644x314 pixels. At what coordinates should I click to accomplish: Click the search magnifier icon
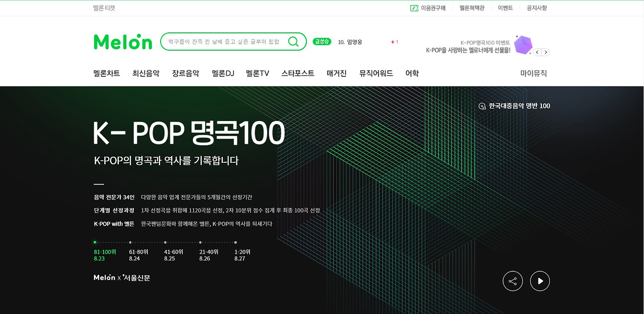(x=293, y=42)
